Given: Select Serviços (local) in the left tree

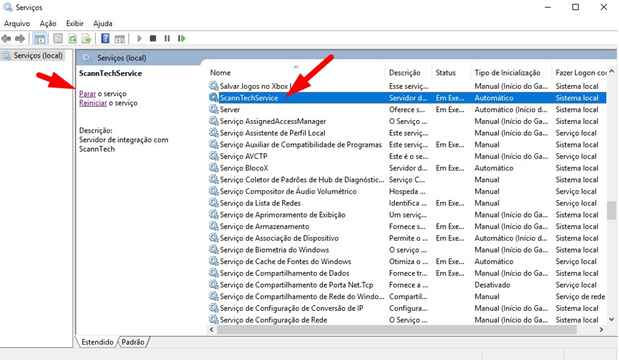Looking at the screenshot, I should click(38, 56).
